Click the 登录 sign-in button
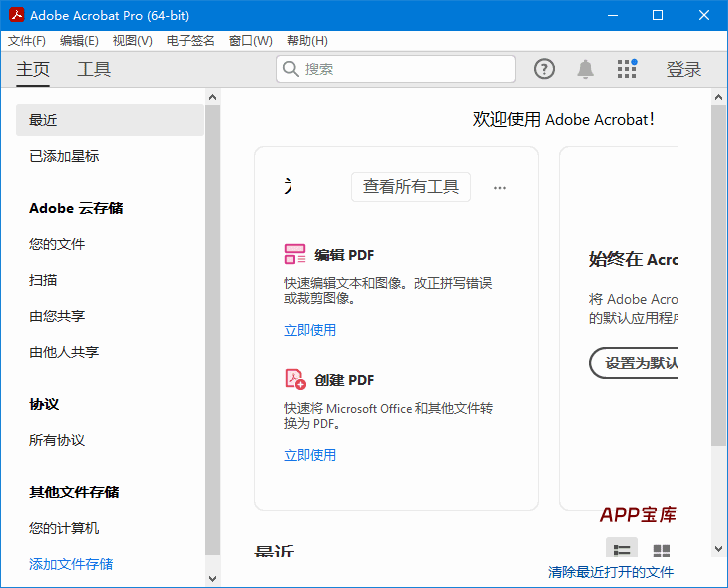The image size is (728, 588). [x=683, y=69]
